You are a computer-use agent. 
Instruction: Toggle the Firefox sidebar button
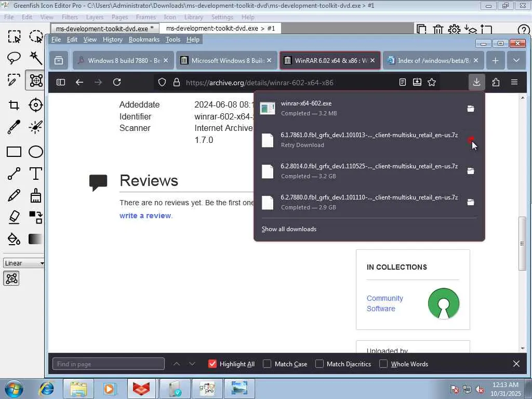[61, 82]
